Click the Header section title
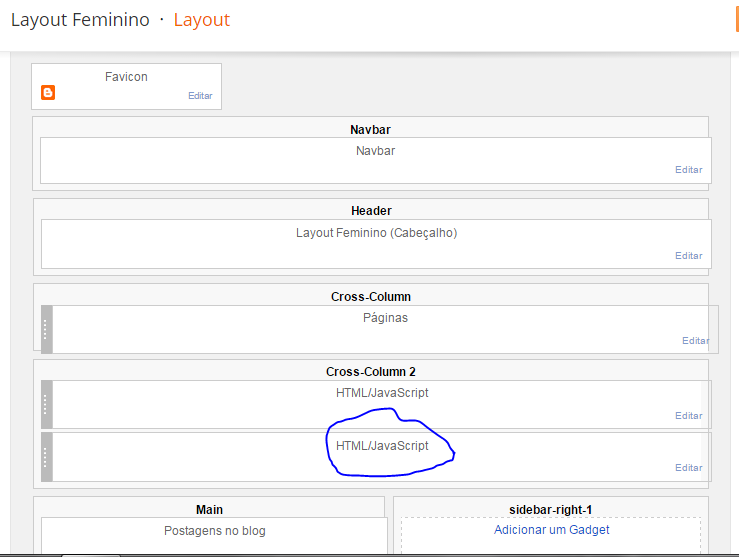739x557 pixels. 371,211
